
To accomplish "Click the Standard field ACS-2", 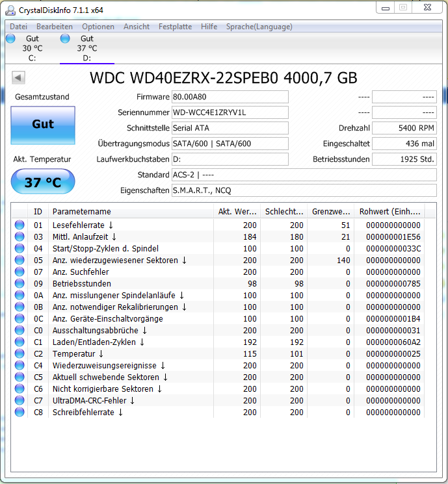I will click(304, 175).
